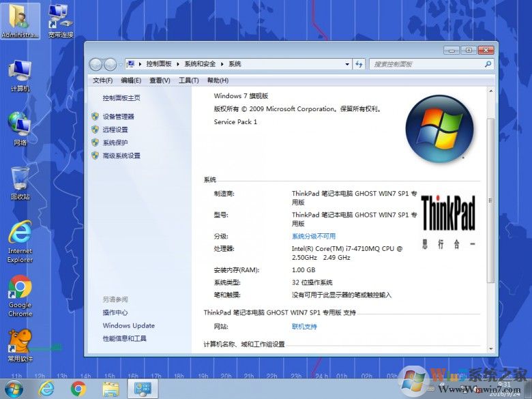Click inside the 搜索控制面板 search box
The height and width of the screenshot is (399, 532).
point(427,64)
